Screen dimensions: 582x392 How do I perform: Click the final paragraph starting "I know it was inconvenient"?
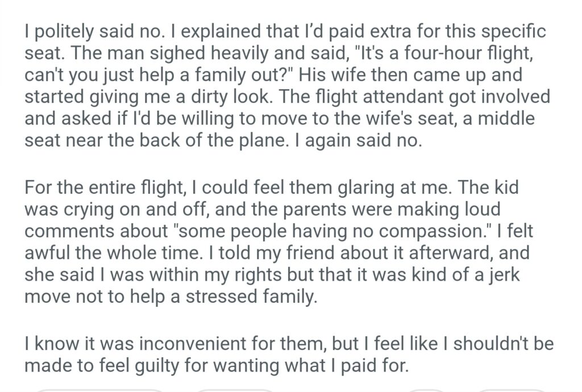[x=288, y=354]
